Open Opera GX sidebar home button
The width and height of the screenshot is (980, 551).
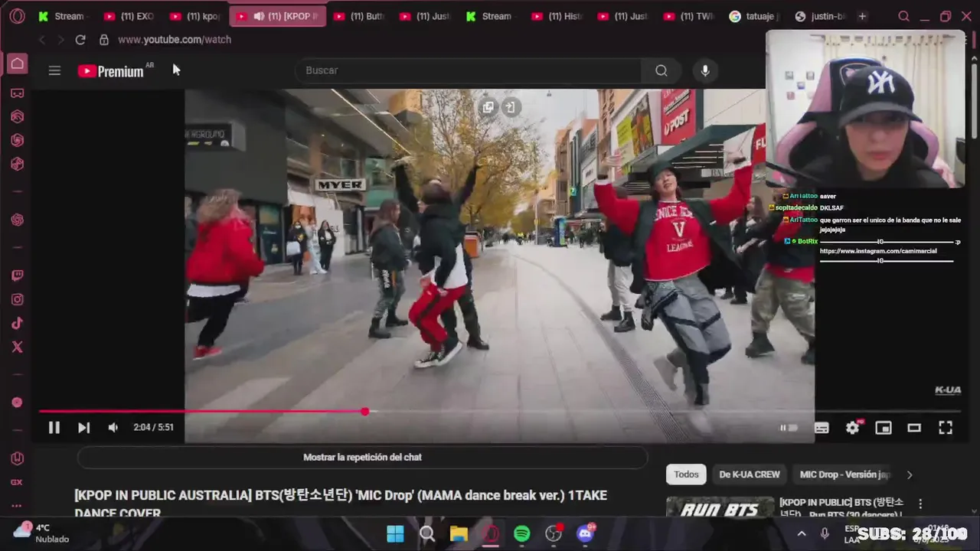point(17,64)
